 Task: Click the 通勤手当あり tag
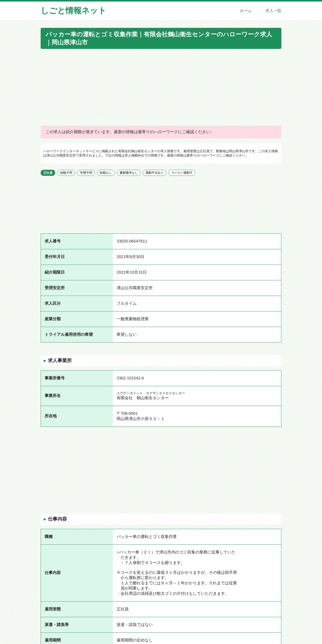tap(154, 173)
